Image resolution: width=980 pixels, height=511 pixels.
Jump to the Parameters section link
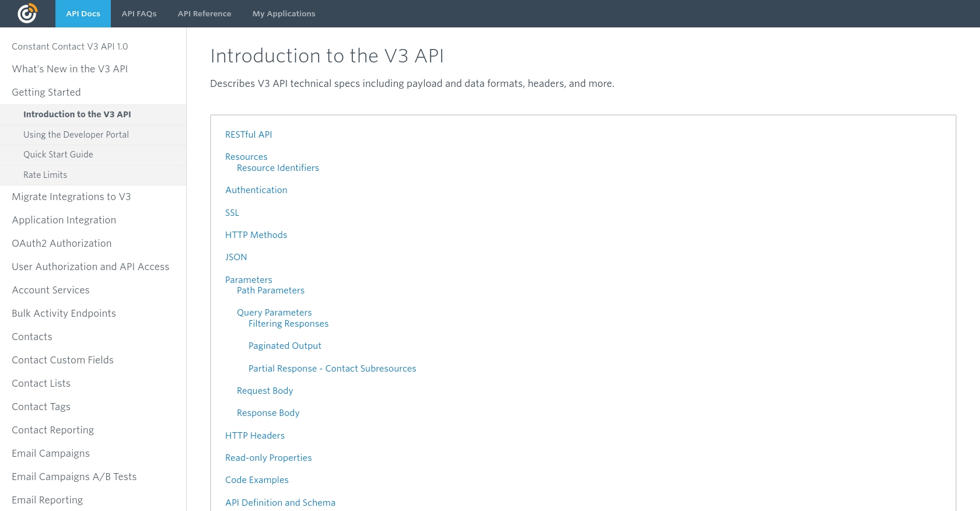pos(249,280)
